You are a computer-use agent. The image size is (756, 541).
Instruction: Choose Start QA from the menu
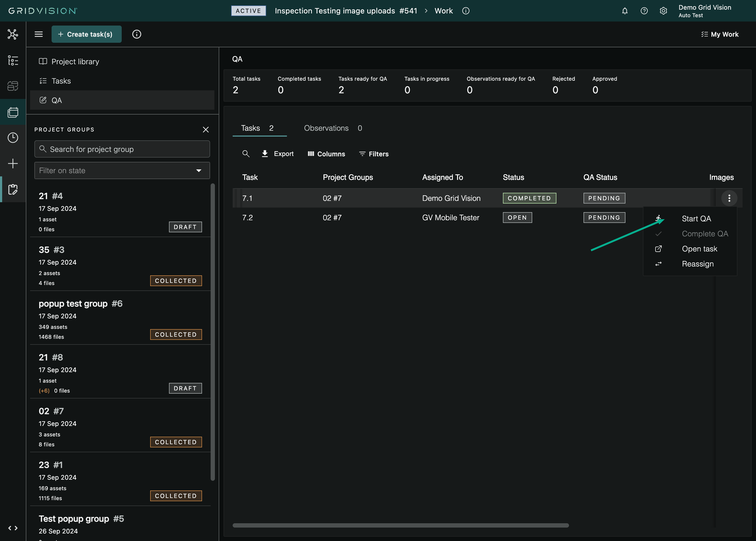point(690,219)
